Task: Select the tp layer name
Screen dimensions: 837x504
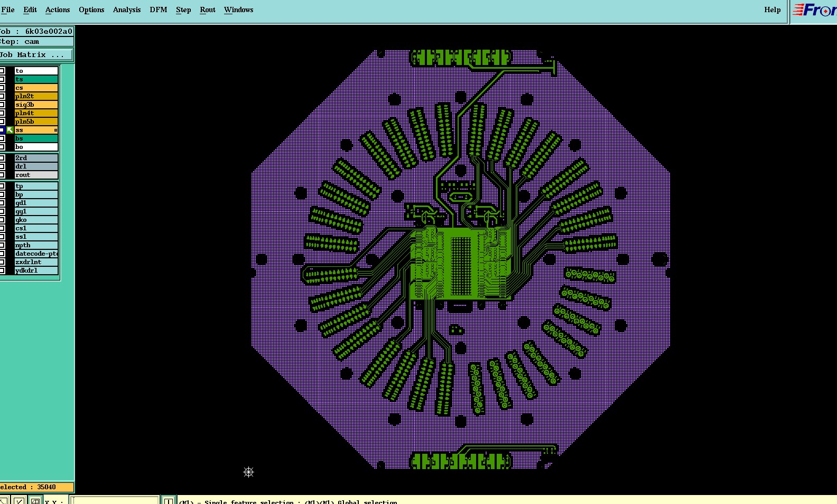Action: [36, 186]
